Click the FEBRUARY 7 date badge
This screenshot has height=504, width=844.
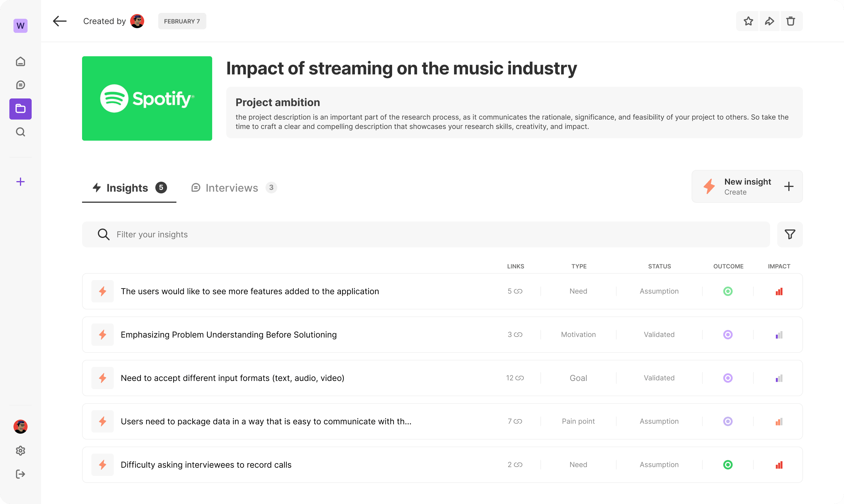182,21
